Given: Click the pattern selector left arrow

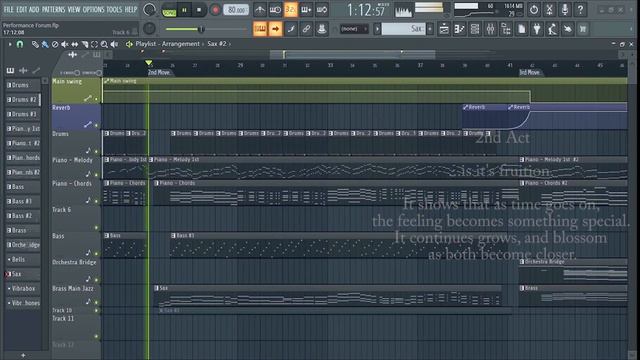Looking at the screenshot, I should (377, 29).
